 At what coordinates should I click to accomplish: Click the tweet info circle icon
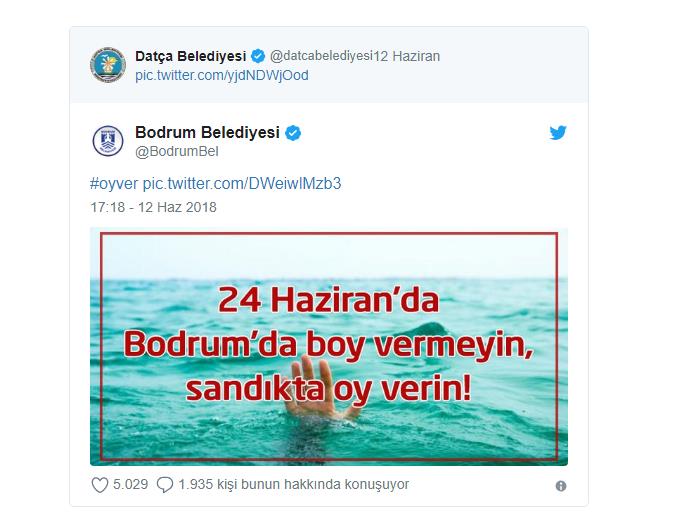click(561, 486)
